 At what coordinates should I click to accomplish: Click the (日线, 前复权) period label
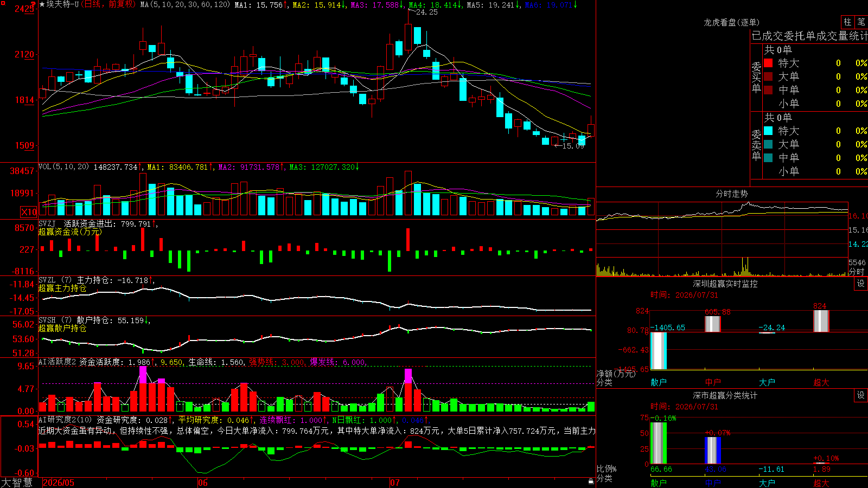(109, 4)
